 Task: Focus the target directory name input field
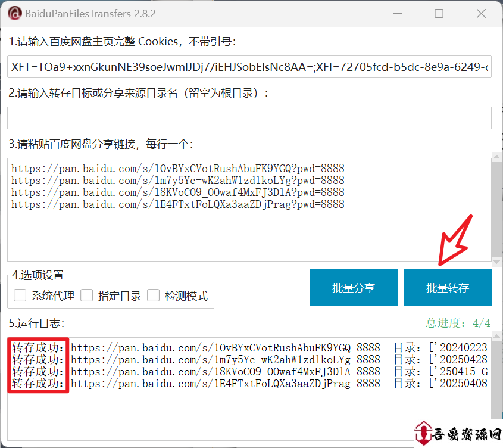pos(249,118)
